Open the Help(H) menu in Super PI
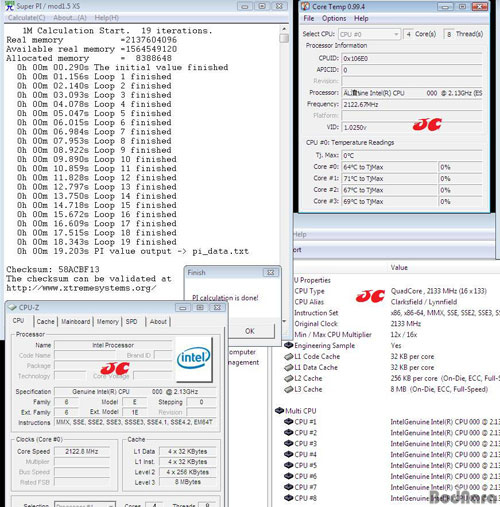The height and width of the screenshot is (507, 500). (x=107, y=18)
